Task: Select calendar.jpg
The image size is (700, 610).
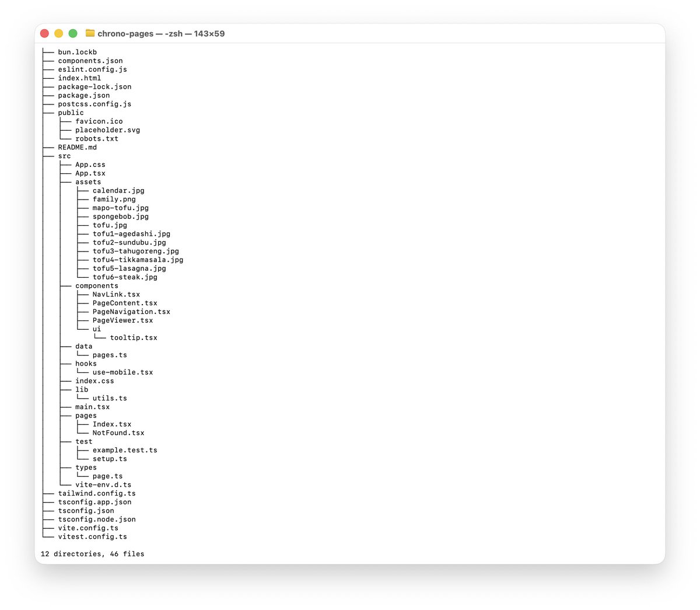Action: (118, 190)
